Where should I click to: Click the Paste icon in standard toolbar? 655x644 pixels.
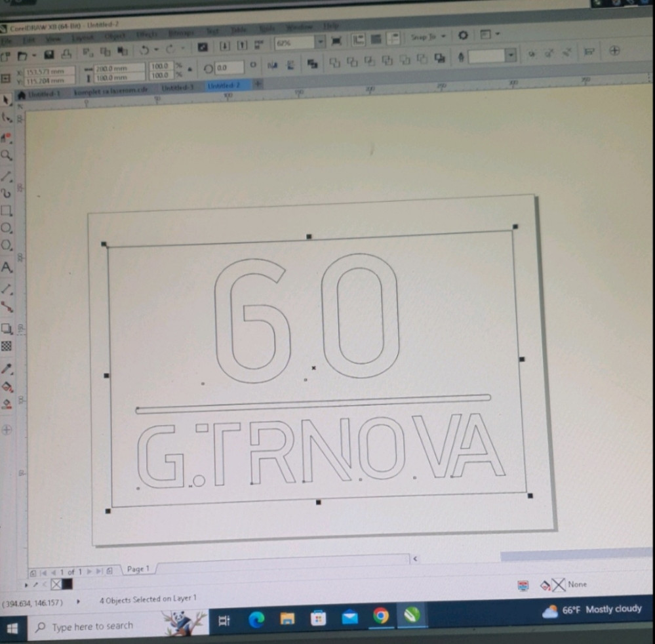tap(123, 51)
